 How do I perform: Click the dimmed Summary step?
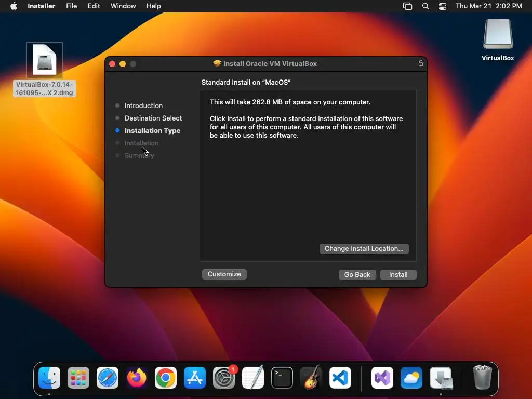pos(139,156)
